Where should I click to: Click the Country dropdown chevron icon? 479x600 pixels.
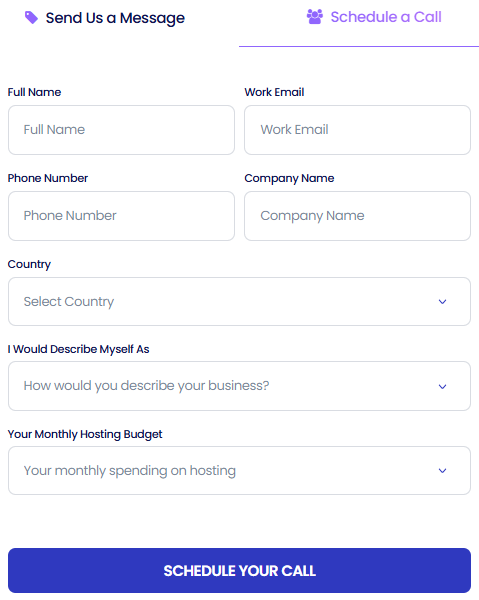[x=442, y=302]
